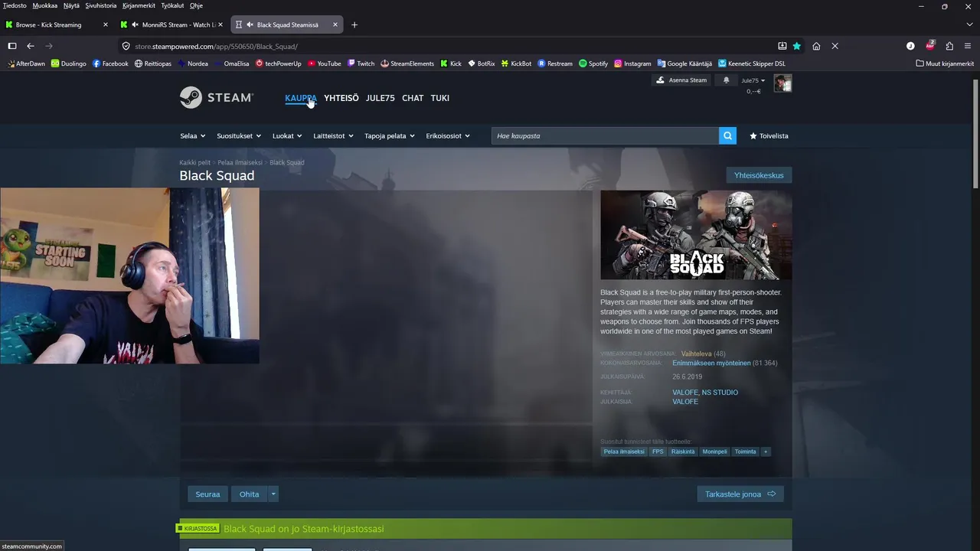Open the Muut kirjanmerkit bookmarks folder

pos(945,64)
